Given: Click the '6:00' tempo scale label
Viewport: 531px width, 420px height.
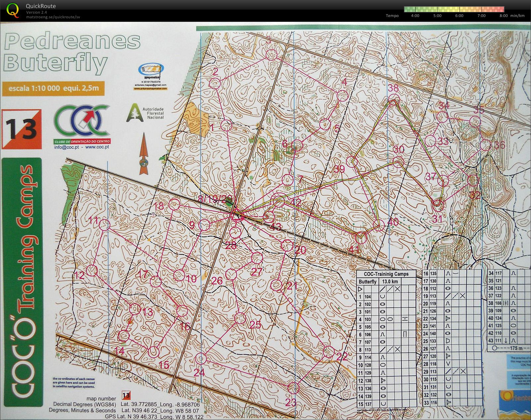Looking at the screenshot, I should [459, 16].
